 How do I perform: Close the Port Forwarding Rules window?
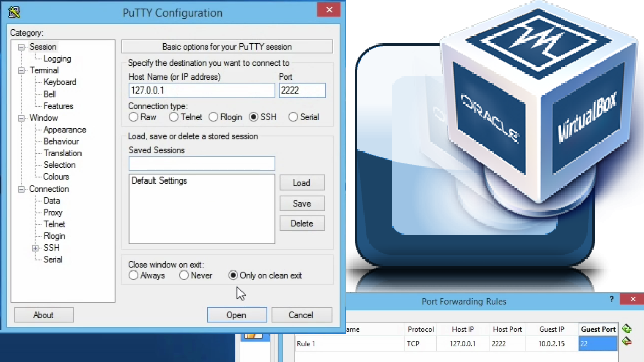point(633,299)
